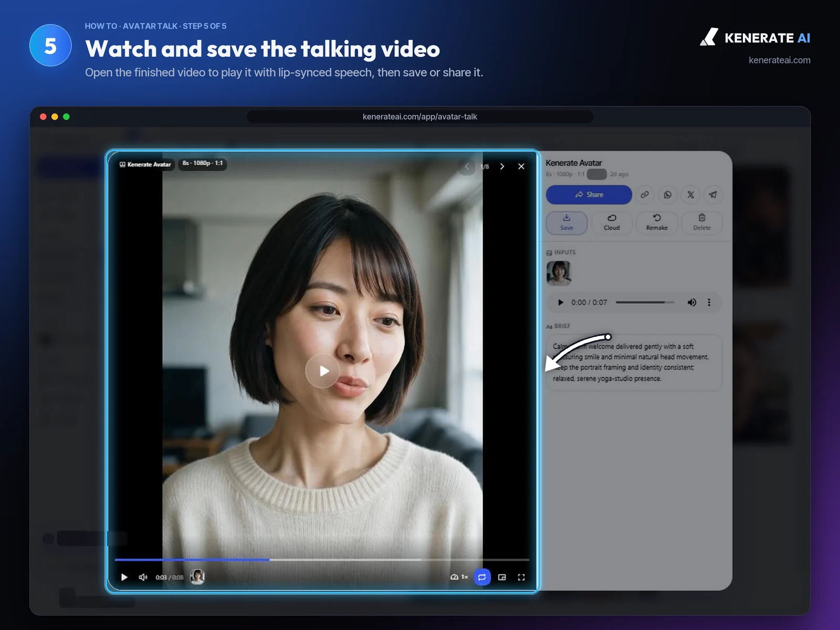The width and height of the screenshot is (840, 630).
Task: Click the avatar thumbnail in player controls
Action: (x=197, y=576)
